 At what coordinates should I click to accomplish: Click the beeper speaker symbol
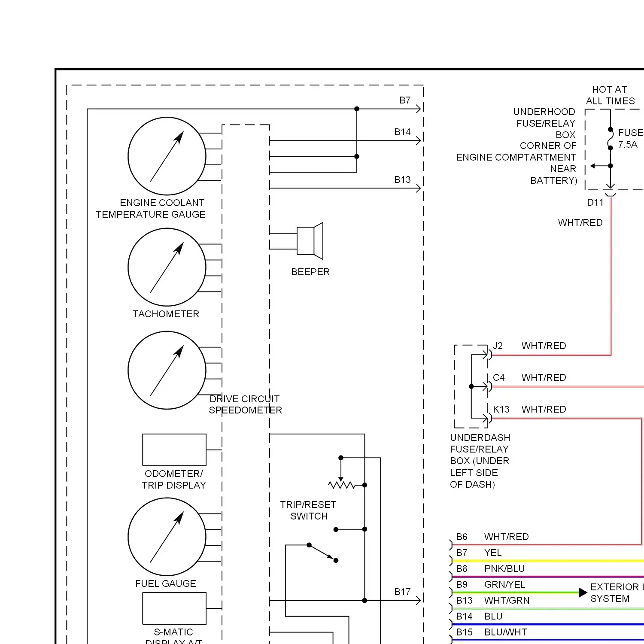(310, 241)
